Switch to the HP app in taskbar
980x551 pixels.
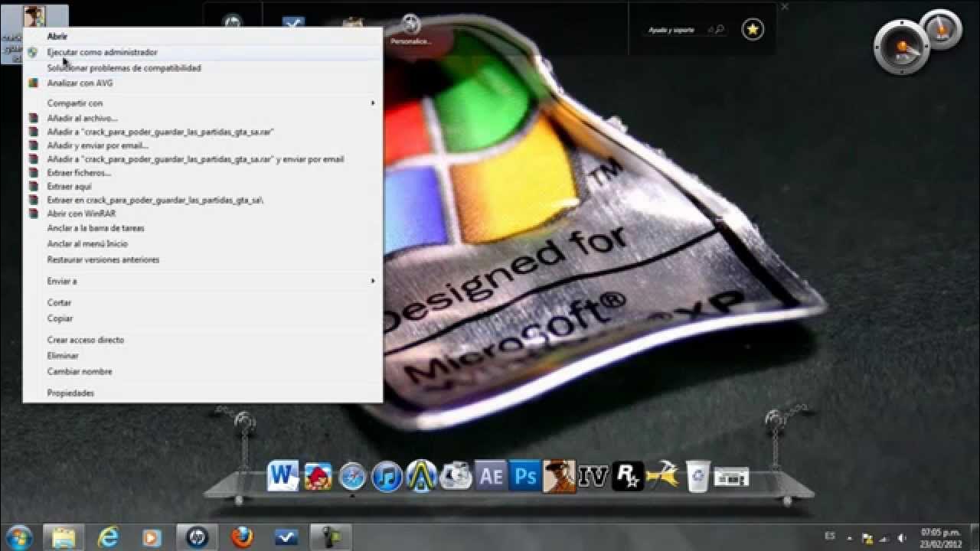[197, 537]
